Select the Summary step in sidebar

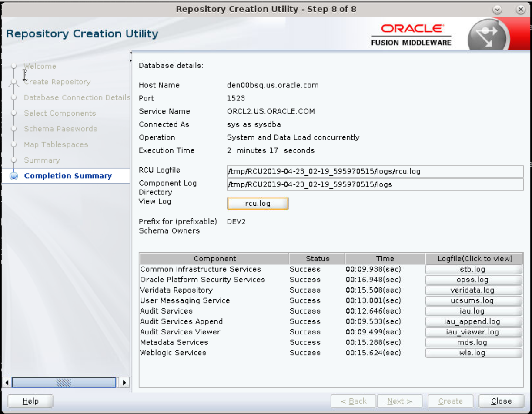pos(42,160)
